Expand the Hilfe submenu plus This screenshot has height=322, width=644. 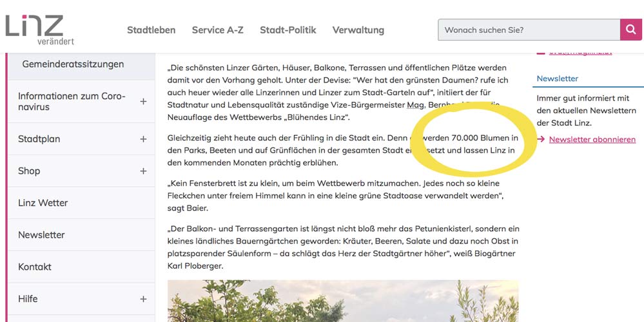[x=143, y=299]
